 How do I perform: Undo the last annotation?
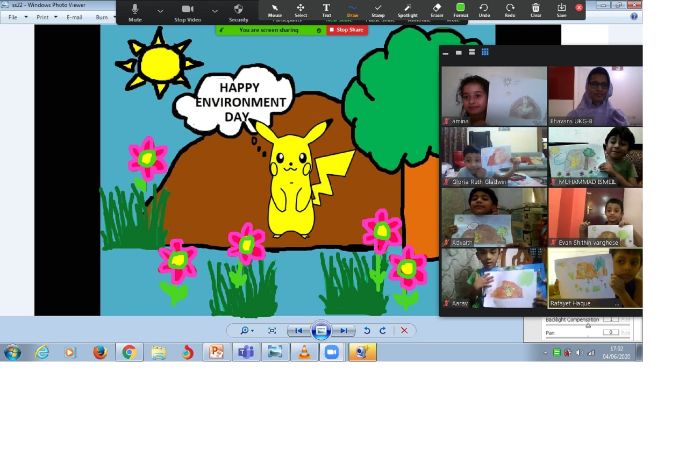point(484,11)
